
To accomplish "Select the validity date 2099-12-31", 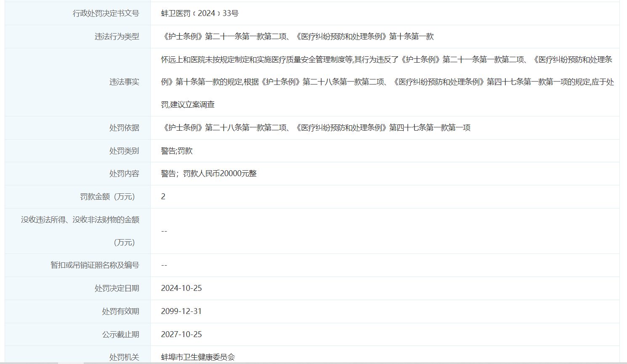I will [181, 311].
